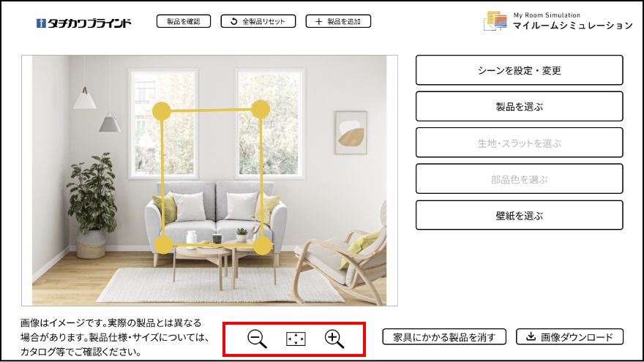Click the My Room Simulation logo icon
Viewport: 644px width, 362px height.
coord(495,21)
